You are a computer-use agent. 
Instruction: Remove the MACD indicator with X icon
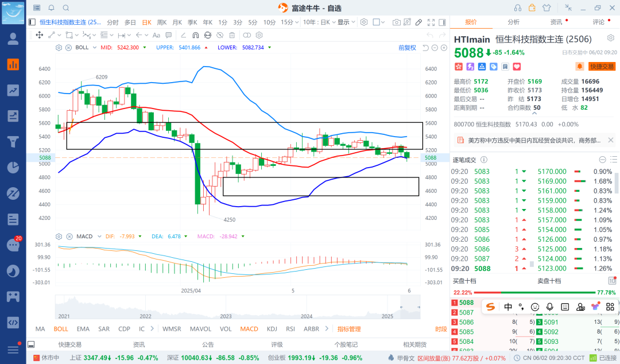69,236
